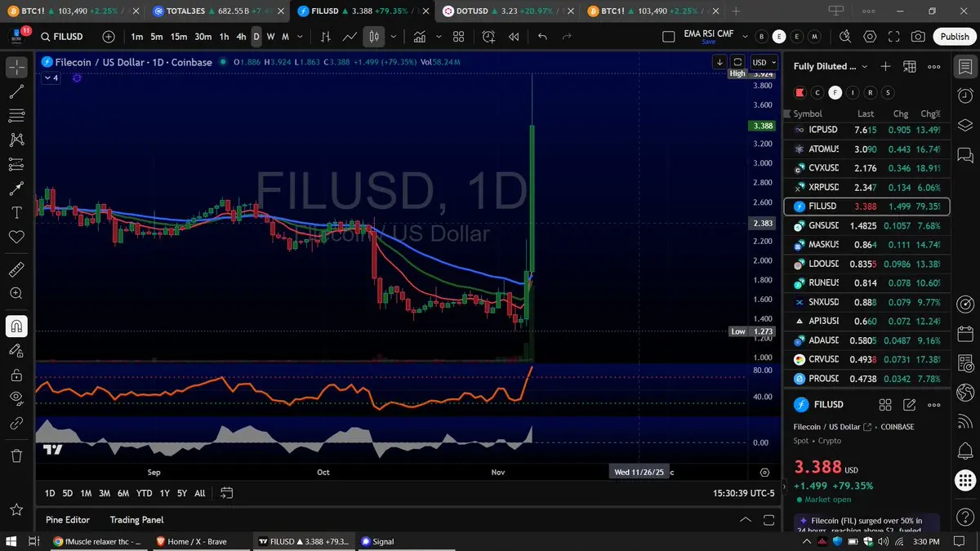Open the favorites star toolbar icon

16,509
